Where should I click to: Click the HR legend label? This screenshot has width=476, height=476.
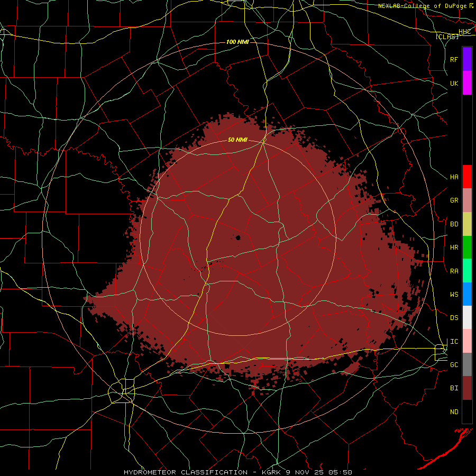pyautogui.click(x=454, y=248)
